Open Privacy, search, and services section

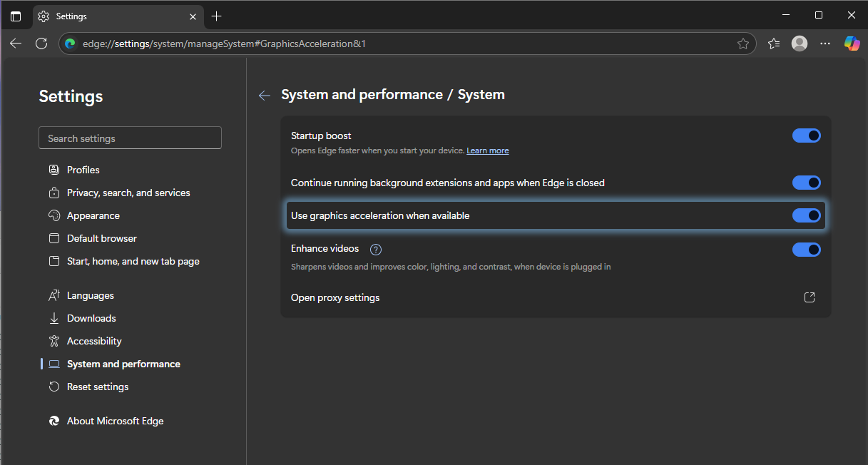(x=128, y=193)
